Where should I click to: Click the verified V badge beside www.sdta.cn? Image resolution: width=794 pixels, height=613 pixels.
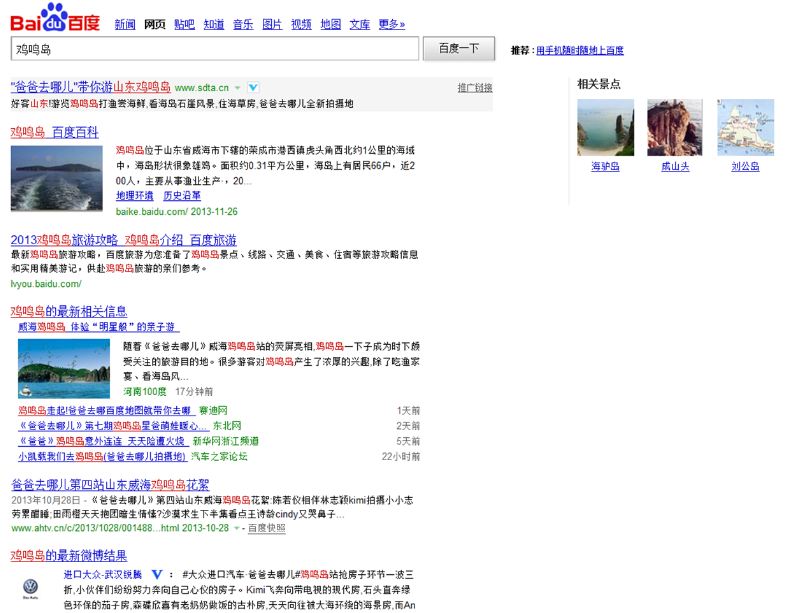[253, 88]
